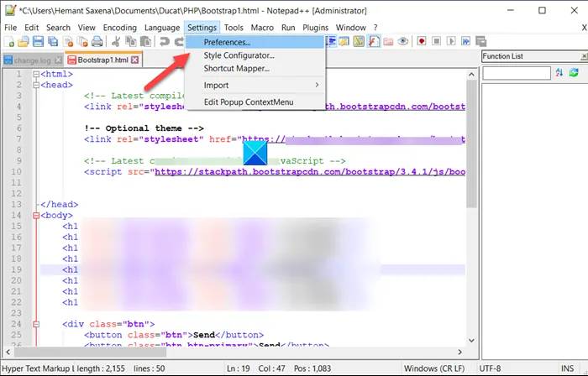The height and width of the screenshot is (376, 588).
Task: Close the open Settings menu
Action: tap(202, 28)
